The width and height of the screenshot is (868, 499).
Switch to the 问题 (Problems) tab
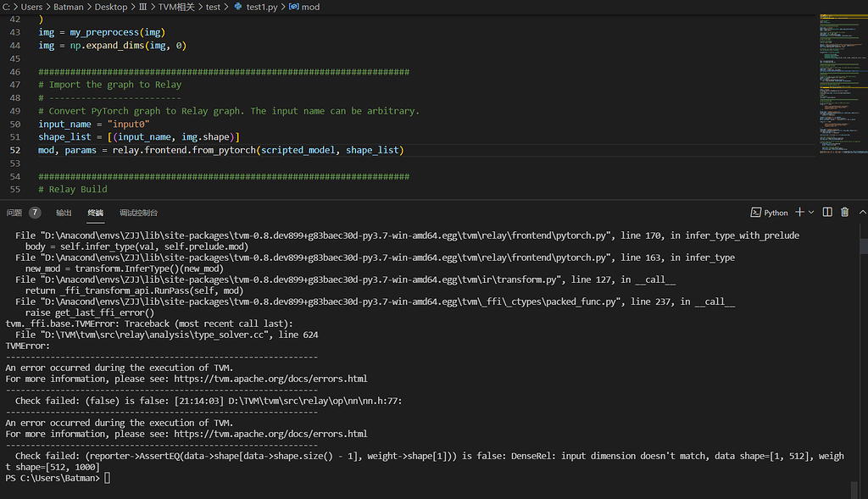[x=14, y=213]
